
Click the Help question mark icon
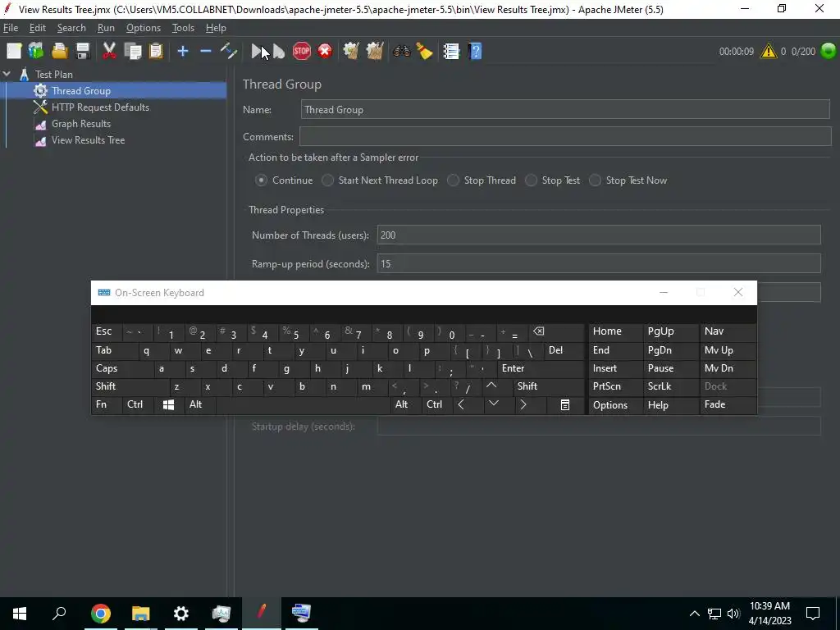[x=475, y=52]
